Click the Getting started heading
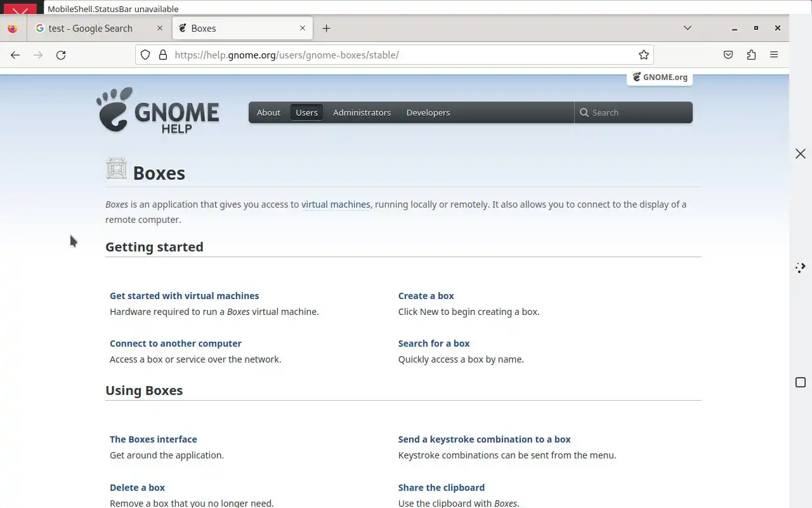The image size is (812, 508). point(154,247)
